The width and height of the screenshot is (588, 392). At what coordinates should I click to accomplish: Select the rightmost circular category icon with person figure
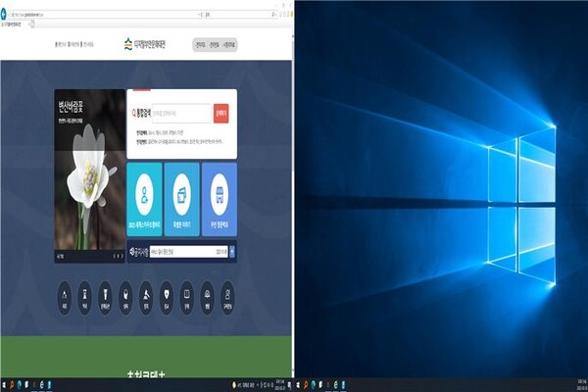[227, 292]
